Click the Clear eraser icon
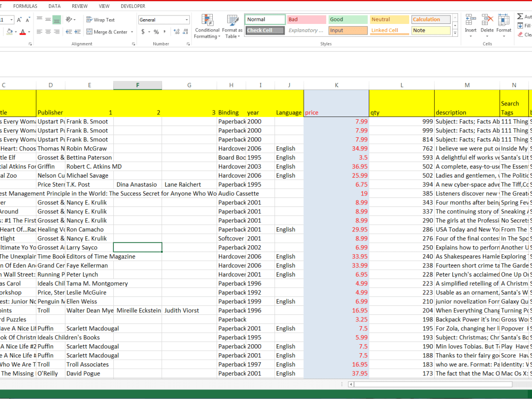Screen dimensions: 532x399 click(x=520, y=34)
